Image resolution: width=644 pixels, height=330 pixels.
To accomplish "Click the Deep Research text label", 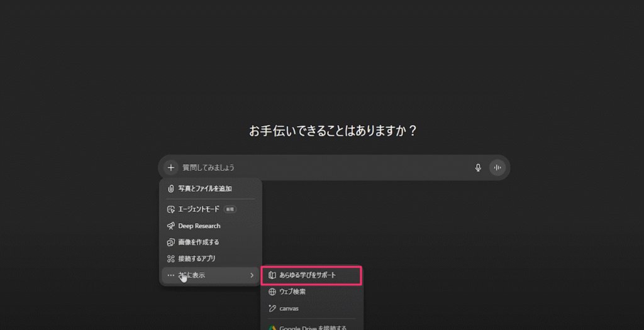I will coord(199,226).
